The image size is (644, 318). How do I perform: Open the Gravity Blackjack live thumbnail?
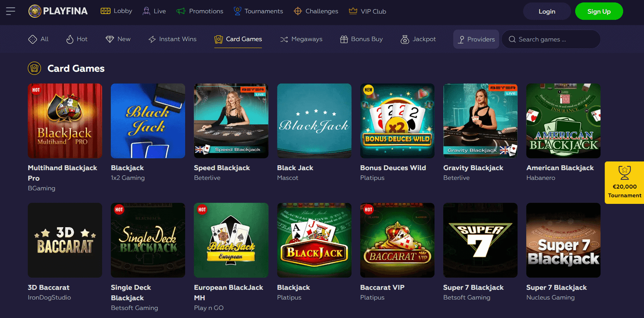(481, 121)
